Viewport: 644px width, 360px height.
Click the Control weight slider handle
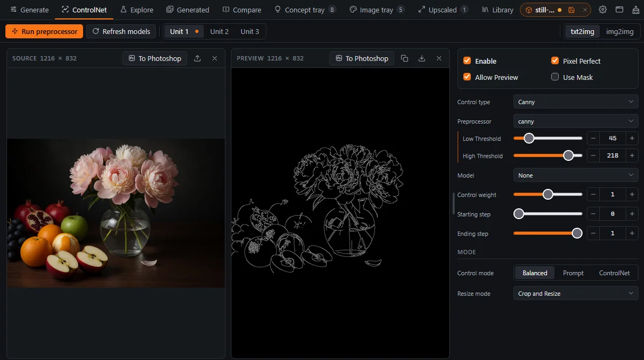(x=548, y=194)
